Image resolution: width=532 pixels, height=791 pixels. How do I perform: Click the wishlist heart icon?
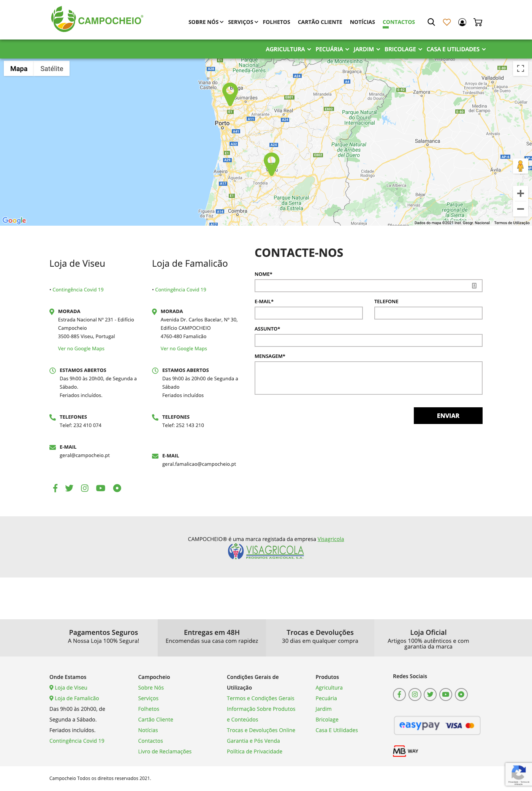coord(447,22)
